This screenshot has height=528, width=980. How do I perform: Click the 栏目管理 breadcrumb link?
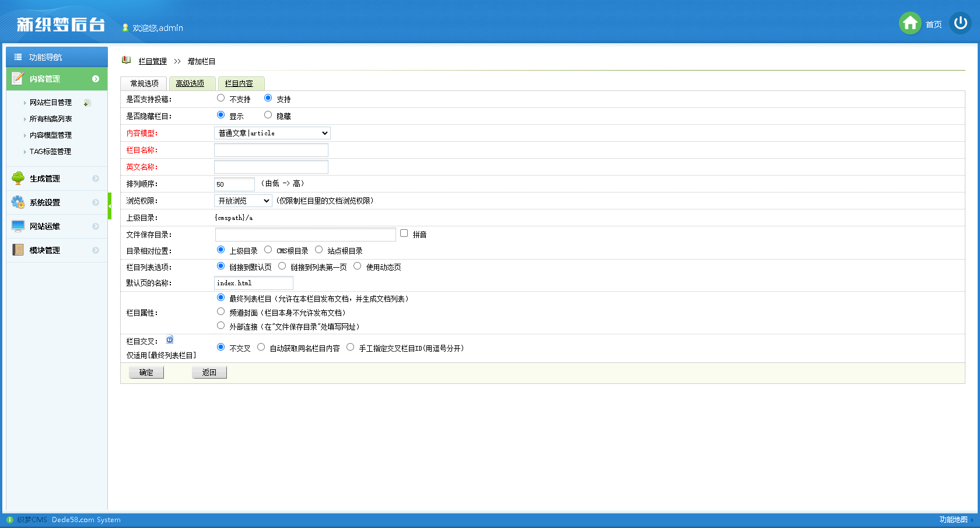(x=152, y=61)
